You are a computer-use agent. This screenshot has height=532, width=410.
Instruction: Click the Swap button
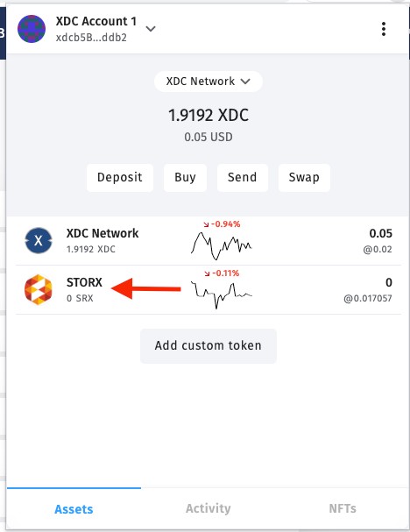304,177
